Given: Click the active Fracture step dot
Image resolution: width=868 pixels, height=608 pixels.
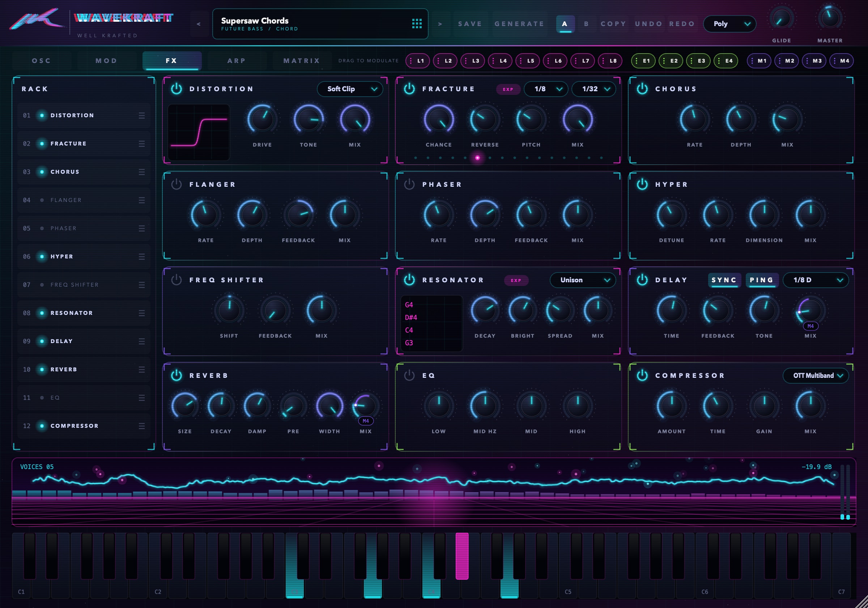Looking at the screenshot, I should pyautogui.click(x=477, y=158).
